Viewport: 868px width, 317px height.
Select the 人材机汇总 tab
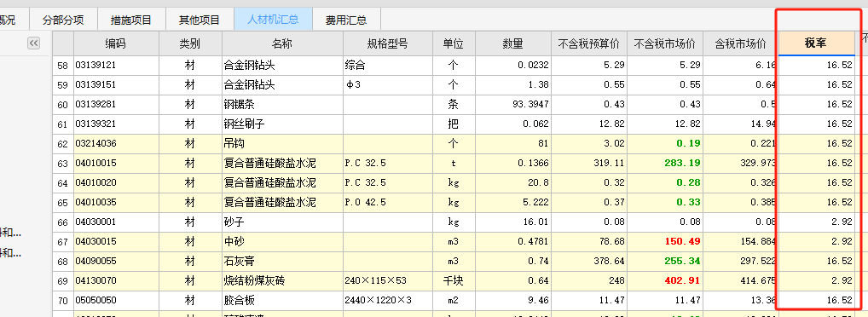click(273, 20)
